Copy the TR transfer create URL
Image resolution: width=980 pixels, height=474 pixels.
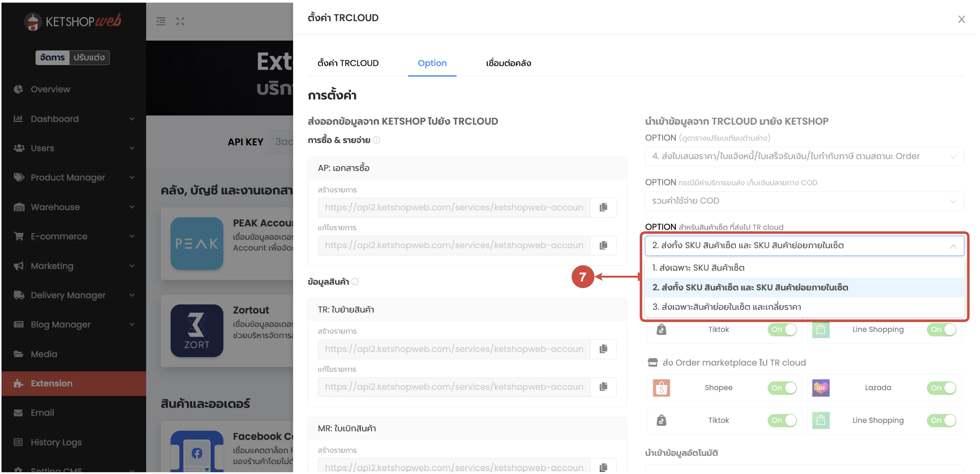[x=603, y=349]
